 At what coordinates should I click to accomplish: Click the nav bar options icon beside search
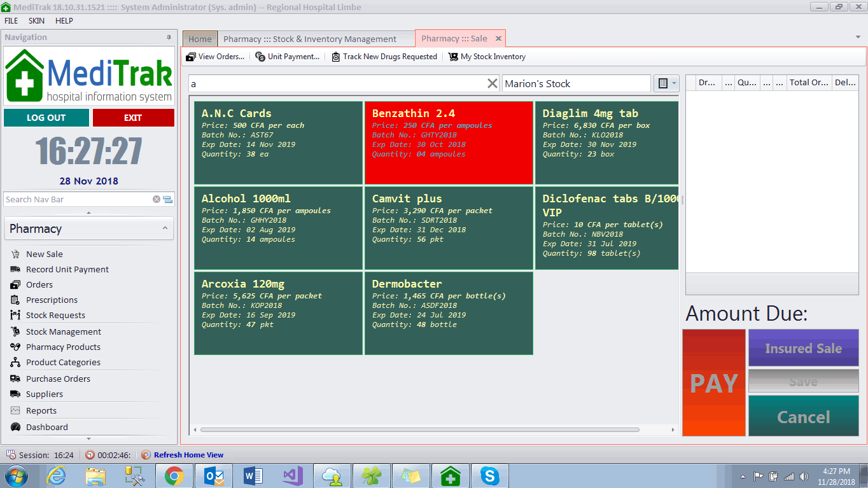[x=168, y=199]
